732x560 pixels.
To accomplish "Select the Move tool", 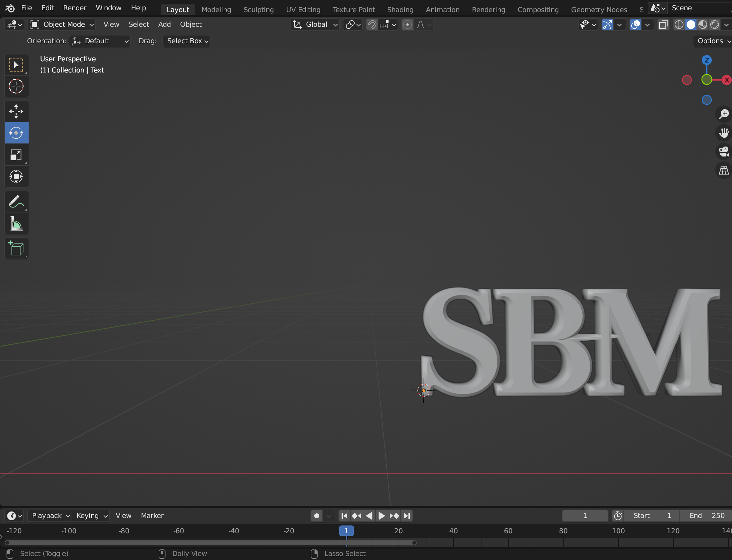I will (x=16, y=111).
